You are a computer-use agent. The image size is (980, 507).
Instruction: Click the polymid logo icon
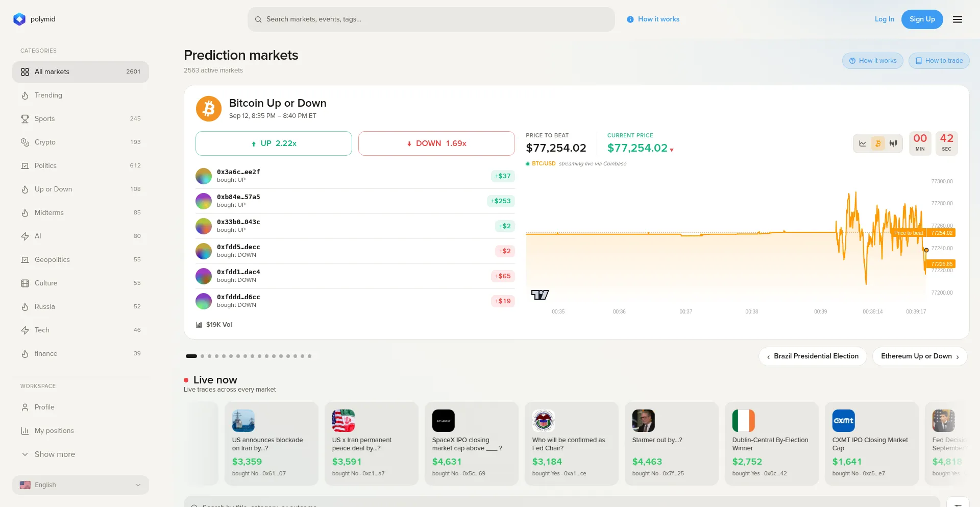coord(19,19)
